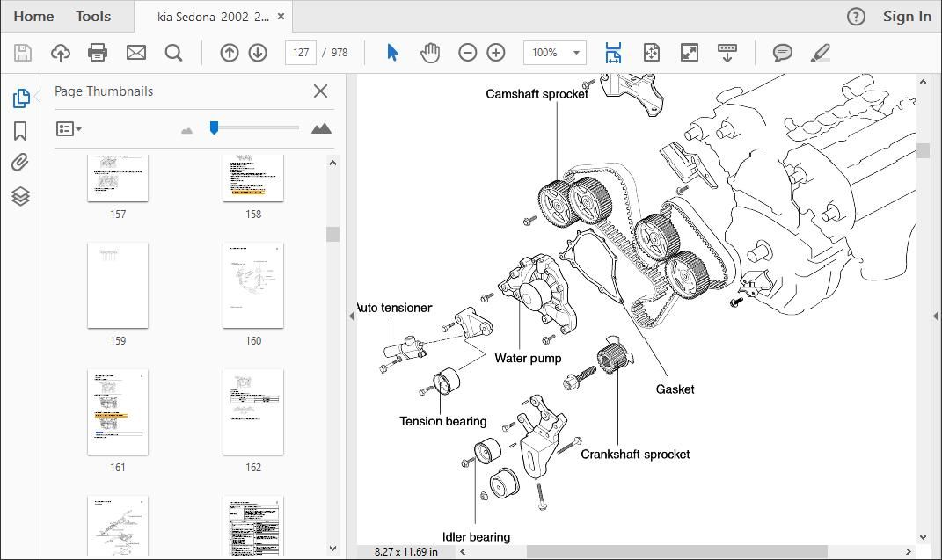Add a comment with speech bubble icon

coord(782,53)
